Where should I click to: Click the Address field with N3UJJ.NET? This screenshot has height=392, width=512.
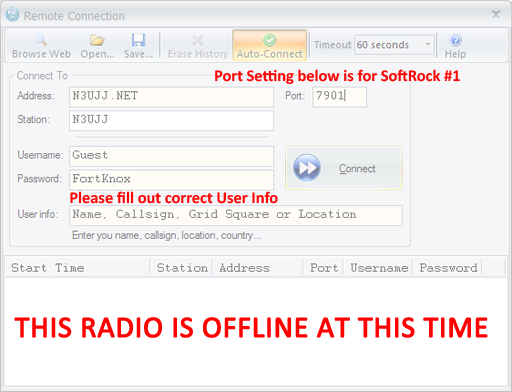point(171,97)
